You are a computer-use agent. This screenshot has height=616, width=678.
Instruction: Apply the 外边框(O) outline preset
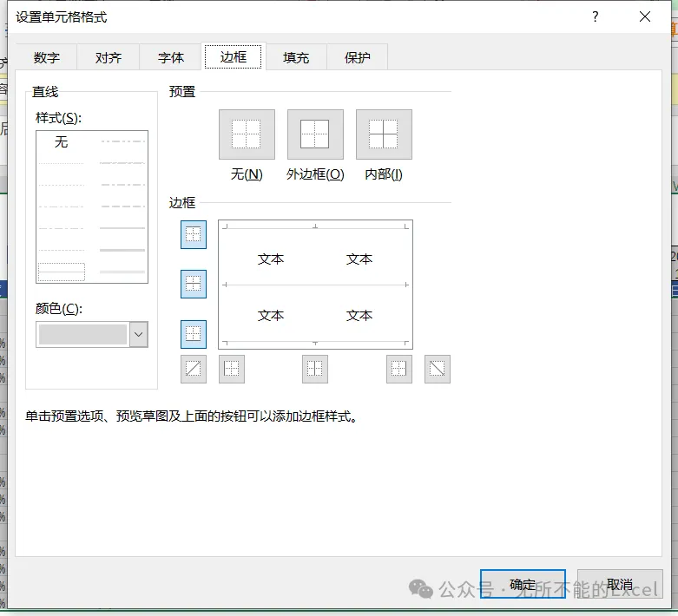click(315, 134)
